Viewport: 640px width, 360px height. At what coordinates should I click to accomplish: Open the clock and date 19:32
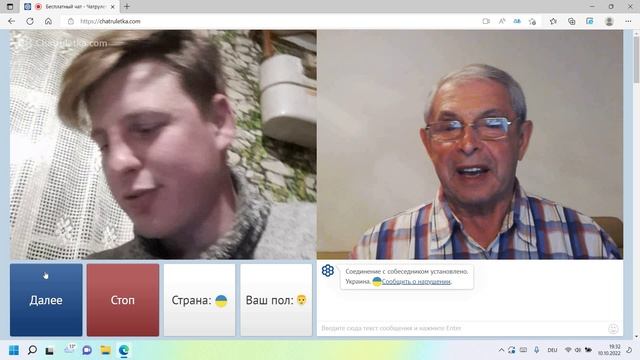coord(609,350)
